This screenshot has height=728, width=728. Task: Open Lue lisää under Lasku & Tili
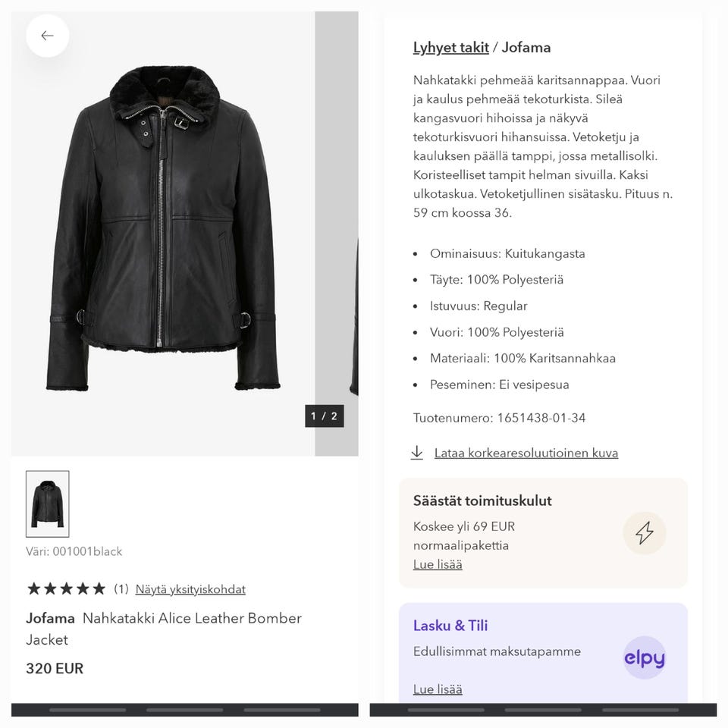coord(438,689)
